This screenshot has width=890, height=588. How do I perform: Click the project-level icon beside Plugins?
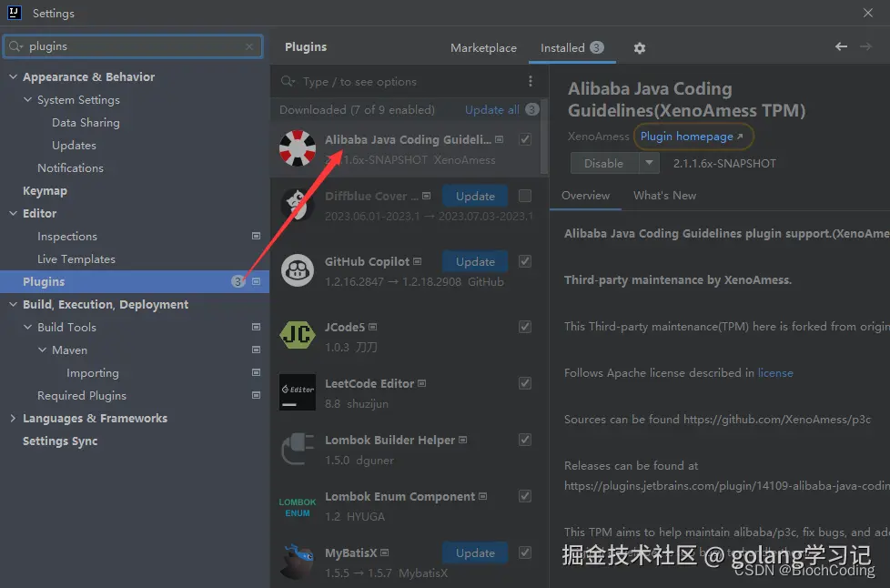click(256, 281)
